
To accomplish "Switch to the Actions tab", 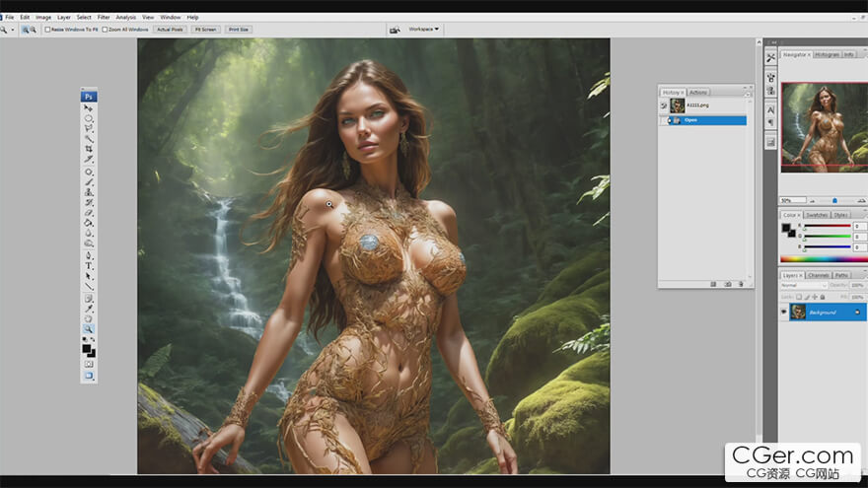I will (698, 93).
